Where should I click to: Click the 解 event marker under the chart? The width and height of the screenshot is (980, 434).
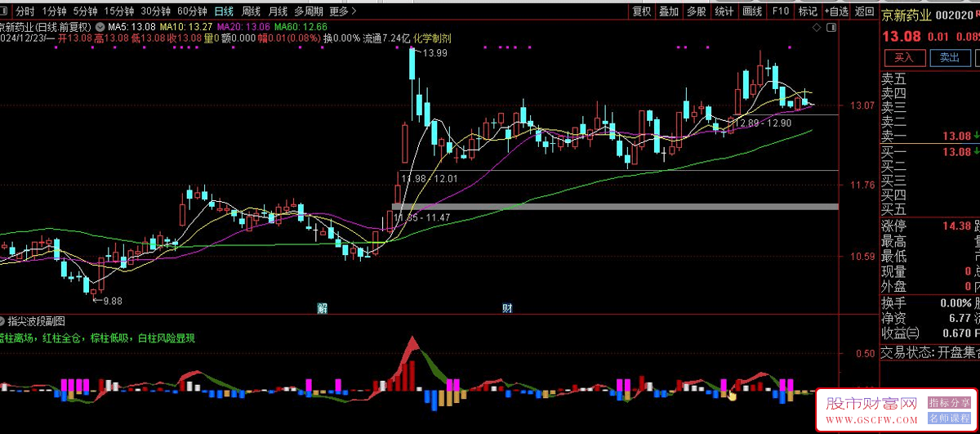point(323,308)
